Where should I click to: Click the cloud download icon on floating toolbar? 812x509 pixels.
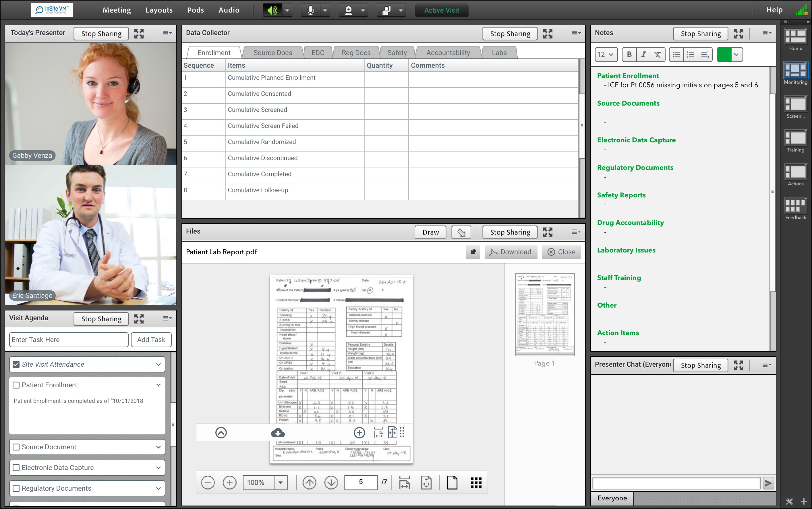tap(278, 433)
